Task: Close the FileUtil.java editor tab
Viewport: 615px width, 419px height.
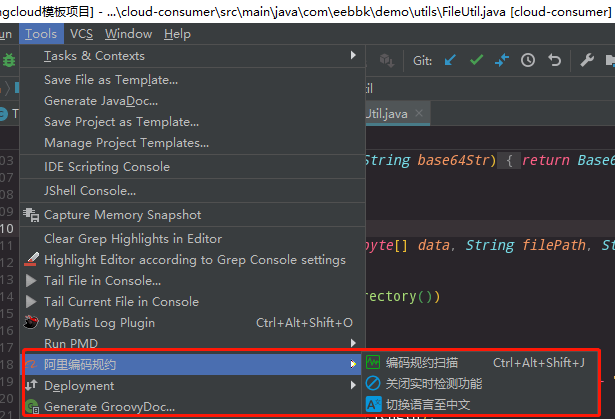Action: pyautogui.click(x=419, y=113)
